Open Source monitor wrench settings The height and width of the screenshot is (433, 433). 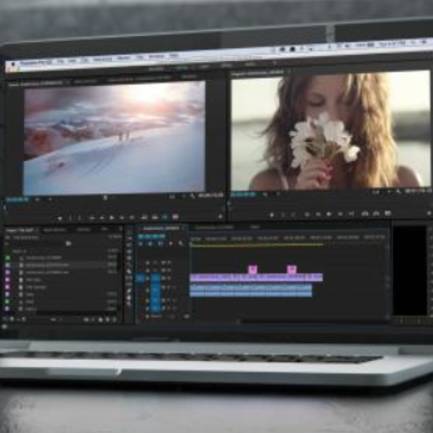(x=193, y=196)
